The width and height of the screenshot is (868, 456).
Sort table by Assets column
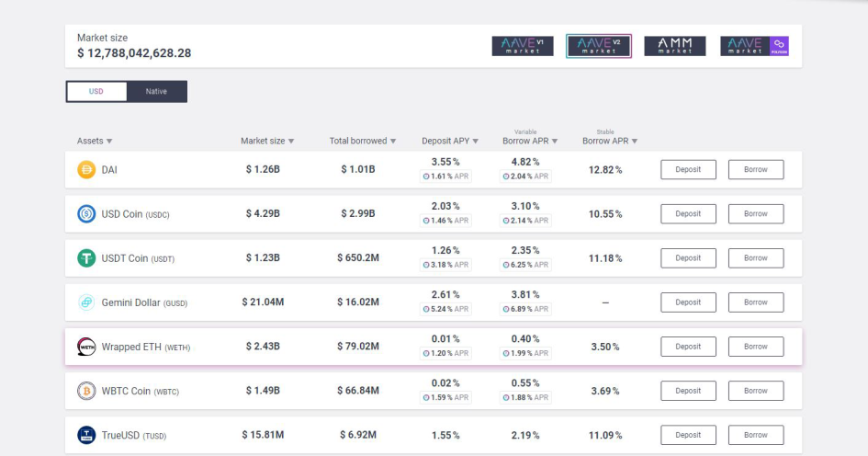[95, 141]
